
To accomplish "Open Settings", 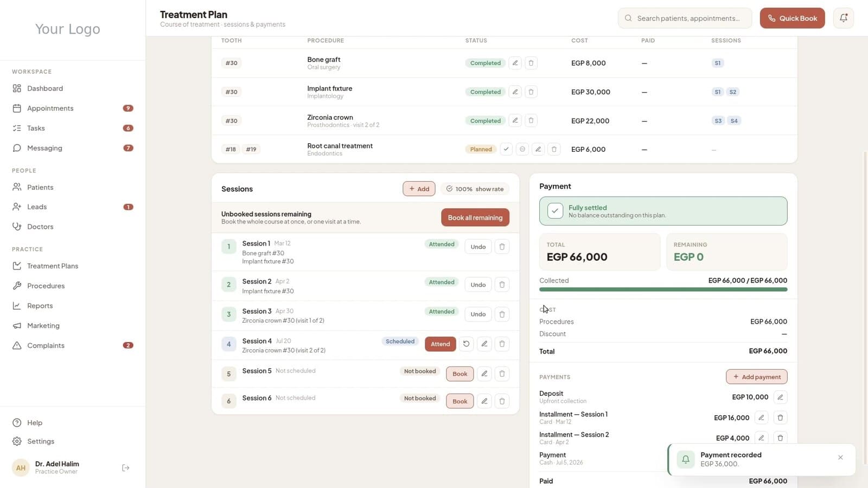I will 73,441.
